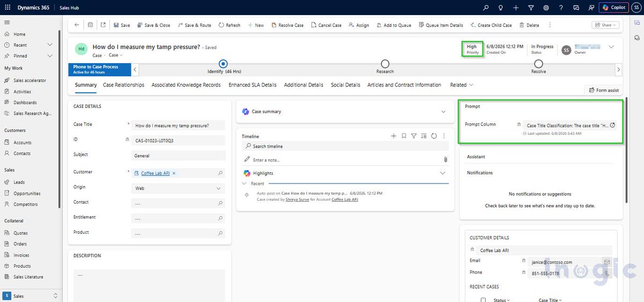This screenshot has width=644, height=302.
Task: Open the global search magnifier icon
Action: [486, 8]
